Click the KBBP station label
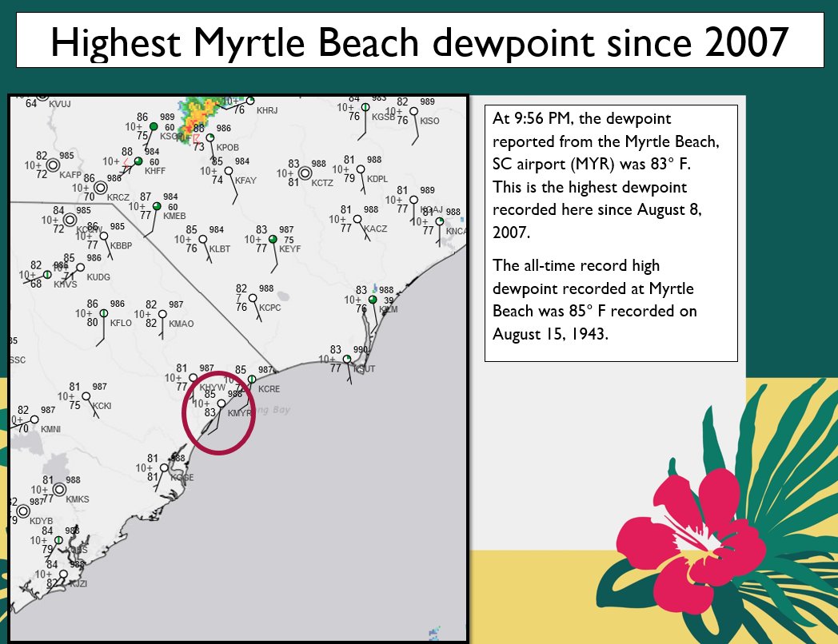This screenshot has width=838, height=644. point(121,245)
